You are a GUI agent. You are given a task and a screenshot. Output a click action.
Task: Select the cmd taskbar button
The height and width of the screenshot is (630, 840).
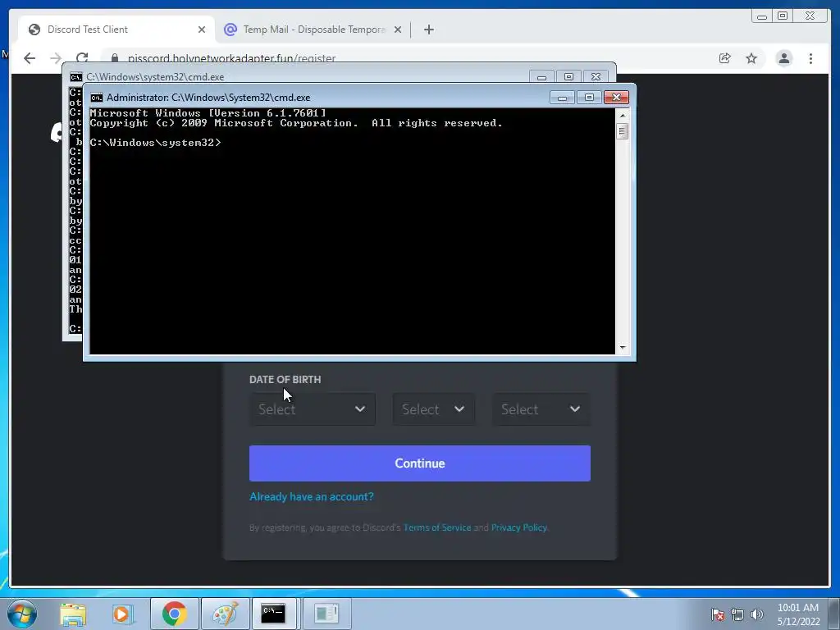(x=273, y=614)
